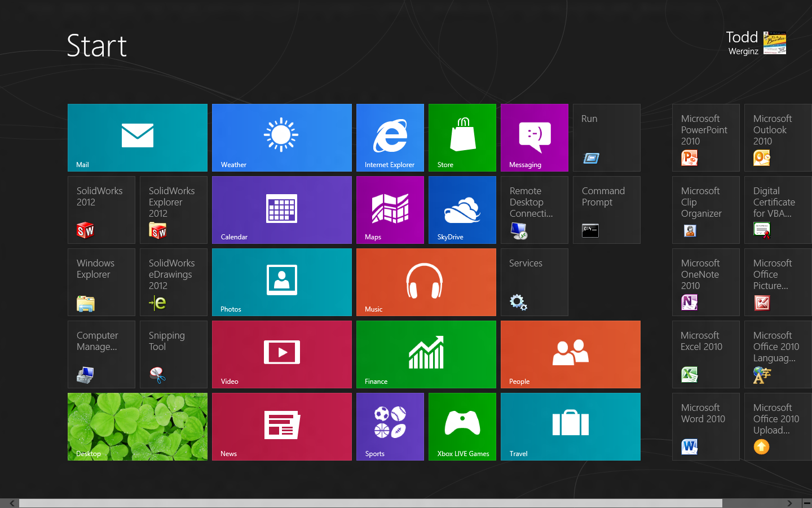Viewport: 812px width, 508px height.
Task: Open the Snipping Tool tile
Action: coord(174,354)
